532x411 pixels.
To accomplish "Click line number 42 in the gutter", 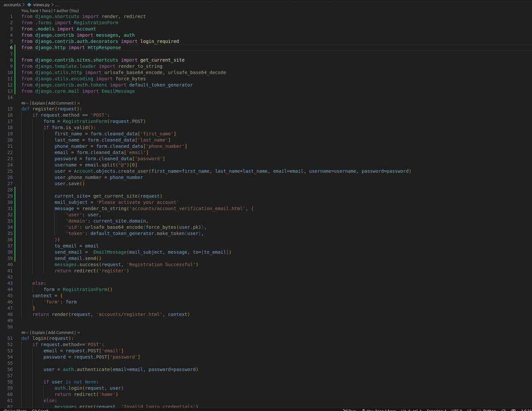I will click(x=10, y=276).
